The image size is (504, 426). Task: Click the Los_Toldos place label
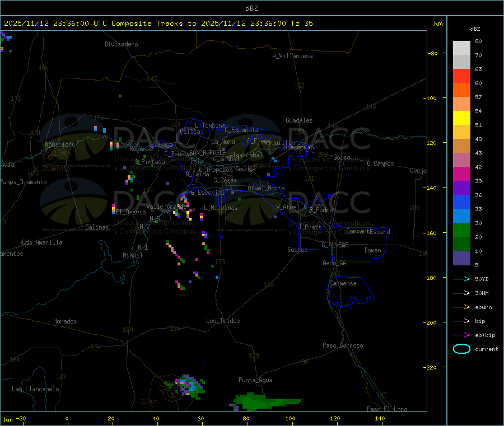tap(223, 321)
